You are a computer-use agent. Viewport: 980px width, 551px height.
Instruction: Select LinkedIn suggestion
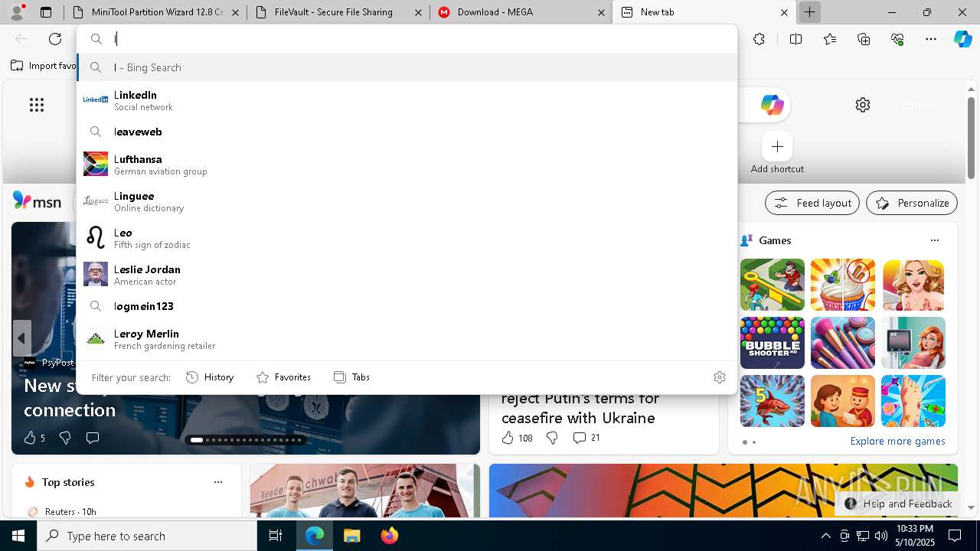(407, 100)
